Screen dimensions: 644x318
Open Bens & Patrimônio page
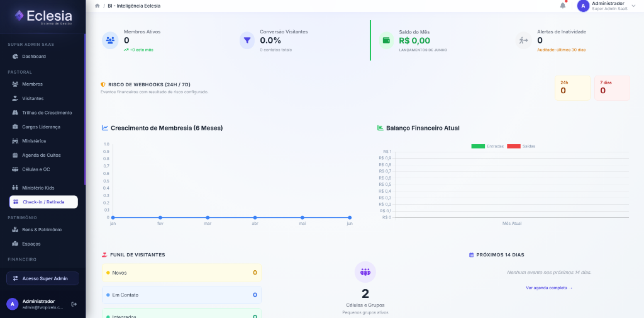click(43, 230)
